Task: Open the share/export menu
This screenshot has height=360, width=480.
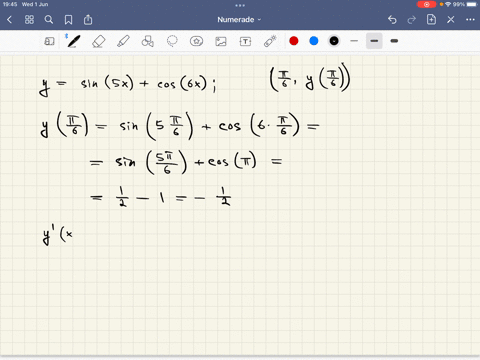Action: click(88, 20)
